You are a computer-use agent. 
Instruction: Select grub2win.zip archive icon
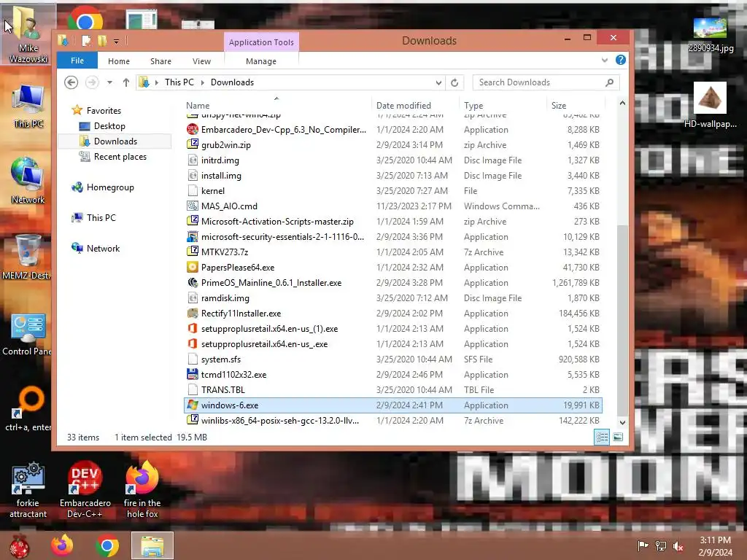193,145
